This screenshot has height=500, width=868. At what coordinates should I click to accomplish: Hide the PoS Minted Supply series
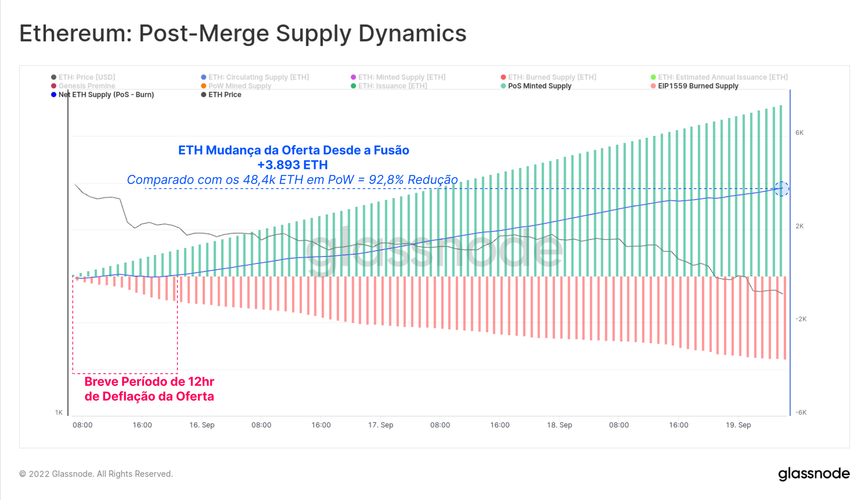(x=539, y=86)
